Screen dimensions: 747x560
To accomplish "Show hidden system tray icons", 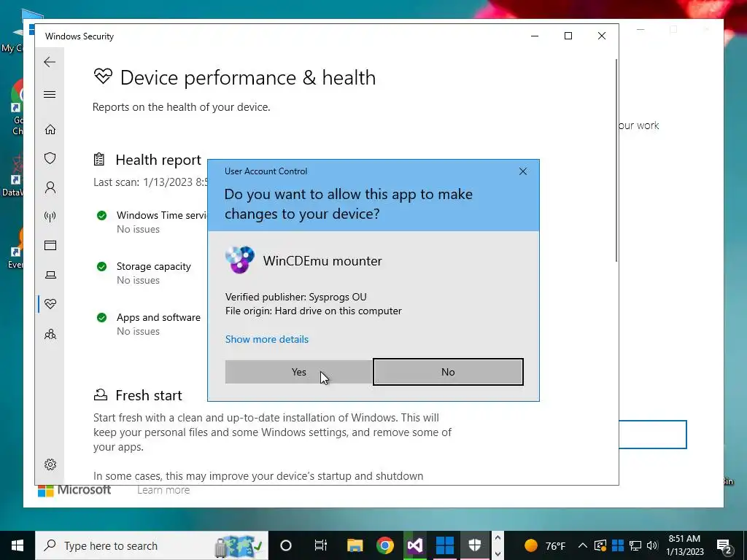I will point(582,545).
